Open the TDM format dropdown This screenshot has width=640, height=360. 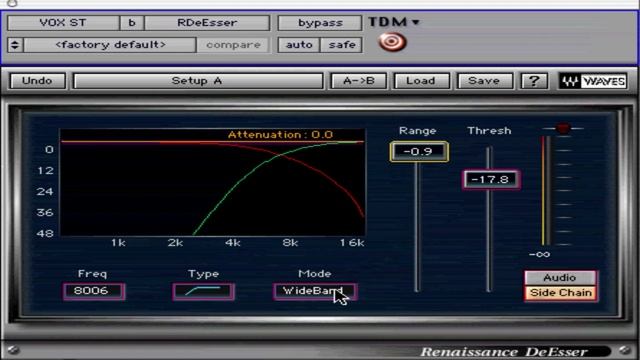pos(394,22)
